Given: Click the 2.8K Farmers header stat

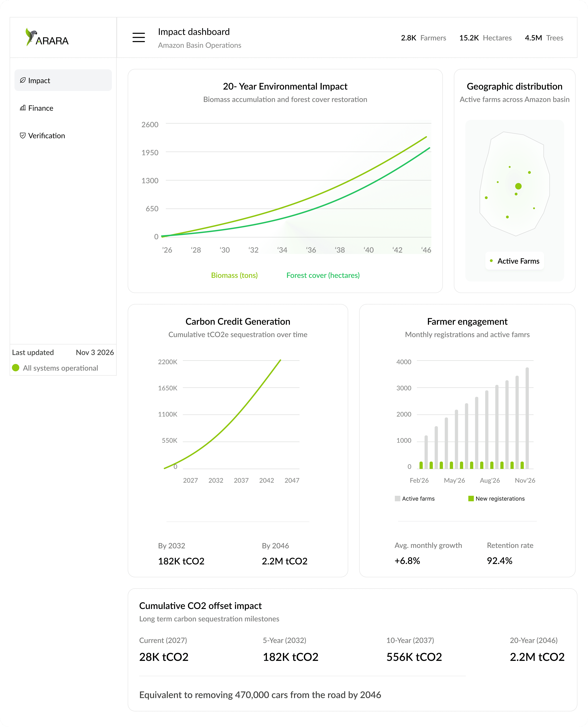Looking at the screenshot, I should tap(423, 38).
